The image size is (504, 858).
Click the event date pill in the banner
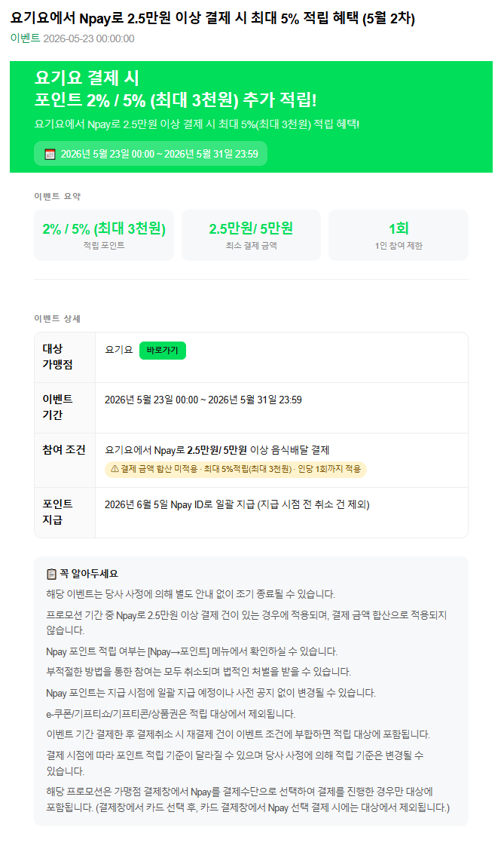pos(151,154)
